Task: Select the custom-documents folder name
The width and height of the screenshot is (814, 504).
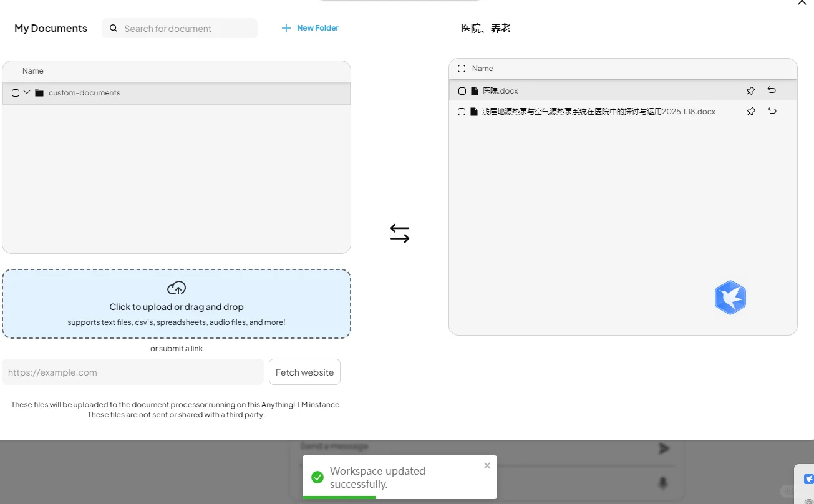Action: [84, 93]
